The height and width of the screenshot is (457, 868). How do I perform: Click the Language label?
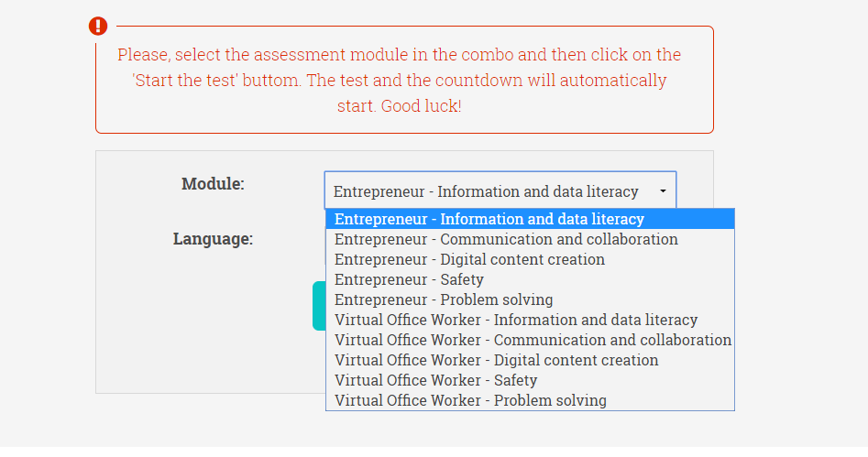[213, 239]
